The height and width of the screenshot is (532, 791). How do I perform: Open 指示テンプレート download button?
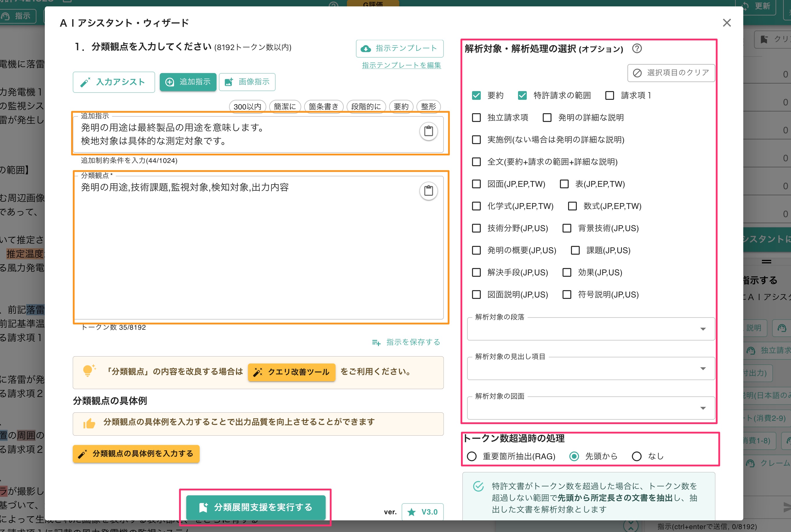(x=400, y=49)
